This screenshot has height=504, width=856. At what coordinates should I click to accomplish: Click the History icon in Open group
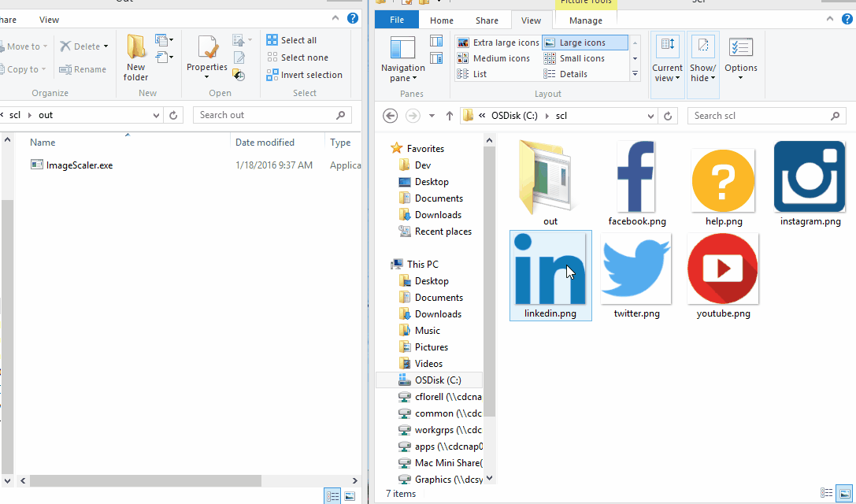(x=239, y=74)
